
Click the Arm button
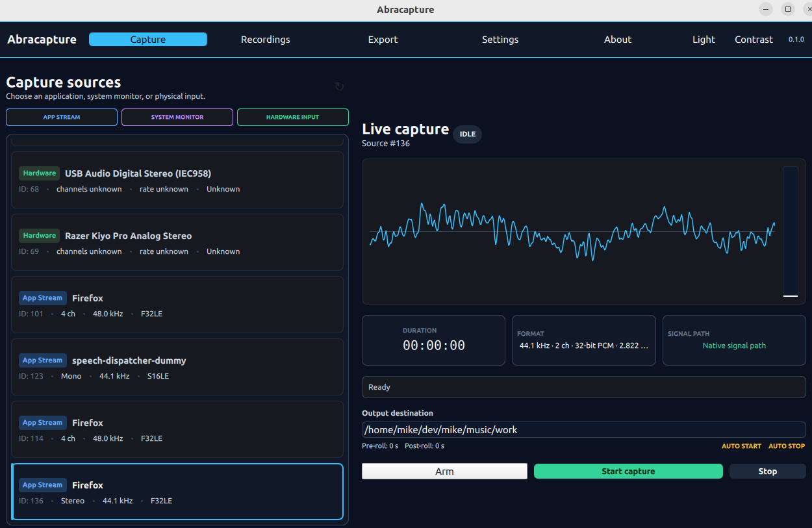click(444, 471)
